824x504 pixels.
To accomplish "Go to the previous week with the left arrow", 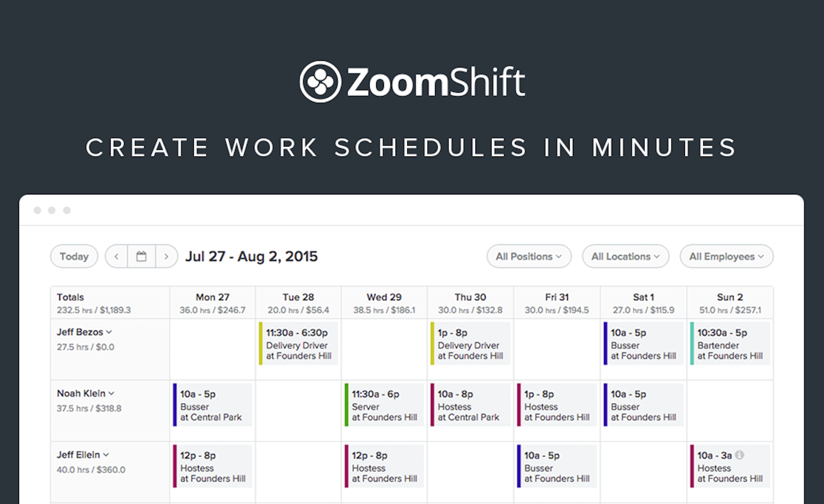I will click(116, 256).
